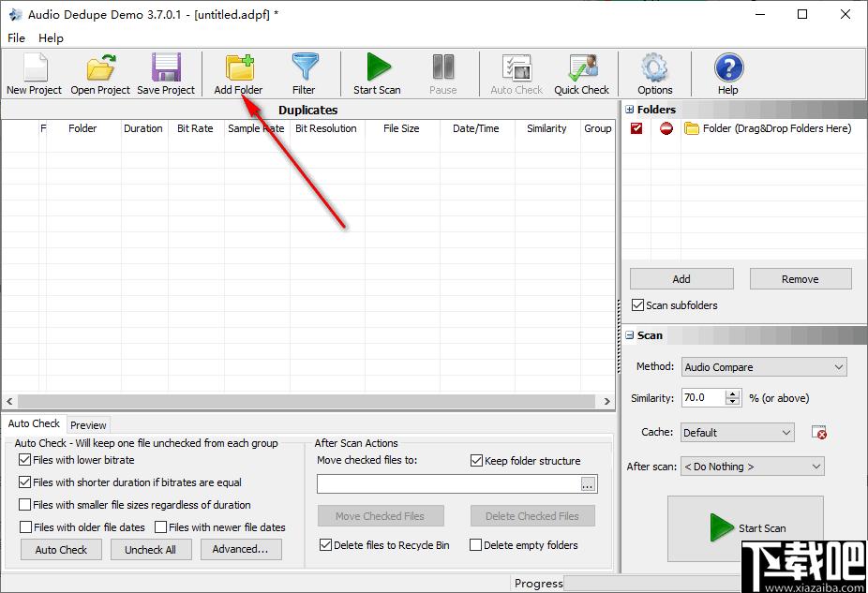Click the Save Project floppy icon
Screen dimensions: 868x593
click(166, 67)
